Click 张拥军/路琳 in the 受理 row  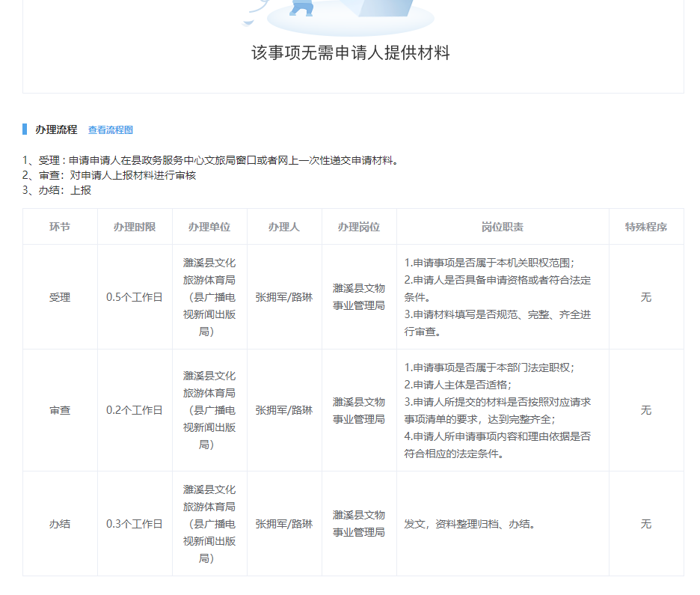coord(284,297)
